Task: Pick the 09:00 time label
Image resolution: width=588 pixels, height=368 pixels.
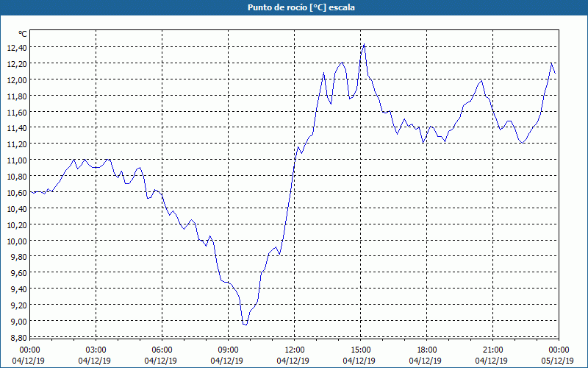Action: point(228,350)
